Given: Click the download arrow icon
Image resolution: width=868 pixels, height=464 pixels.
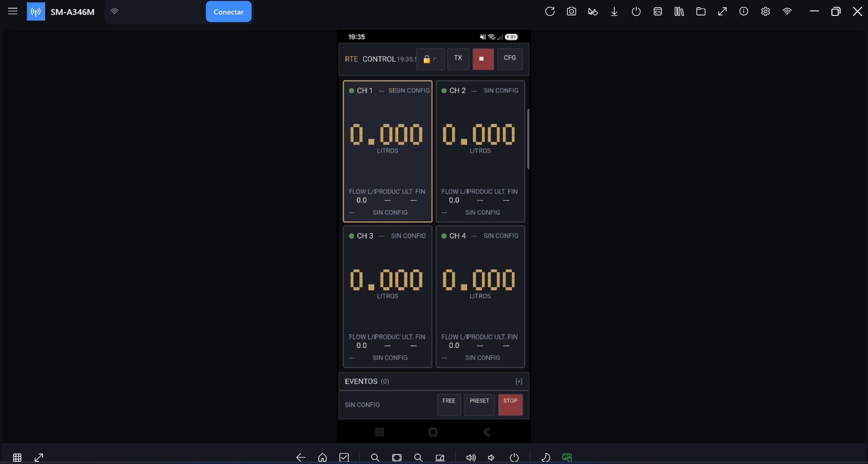Looking at the screenshot, I should coord(614,12).
